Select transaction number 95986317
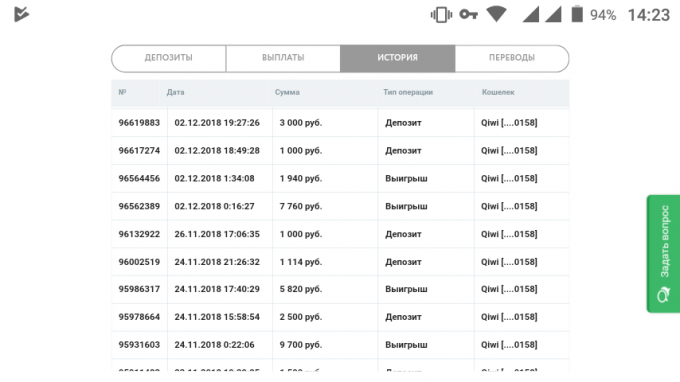 (x=139, y=289)
